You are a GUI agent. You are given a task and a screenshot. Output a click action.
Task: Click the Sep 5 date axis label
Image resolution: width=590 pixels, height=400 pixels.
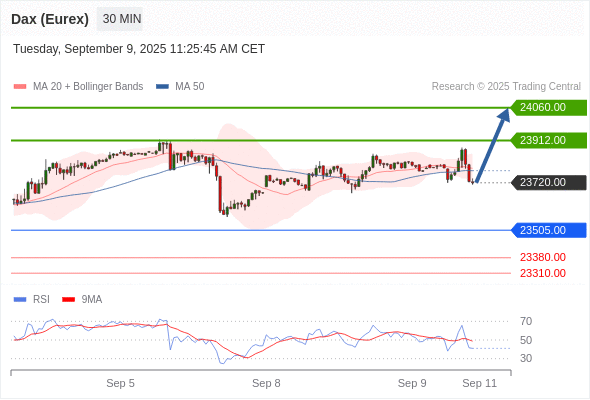[x=120, y=383]
